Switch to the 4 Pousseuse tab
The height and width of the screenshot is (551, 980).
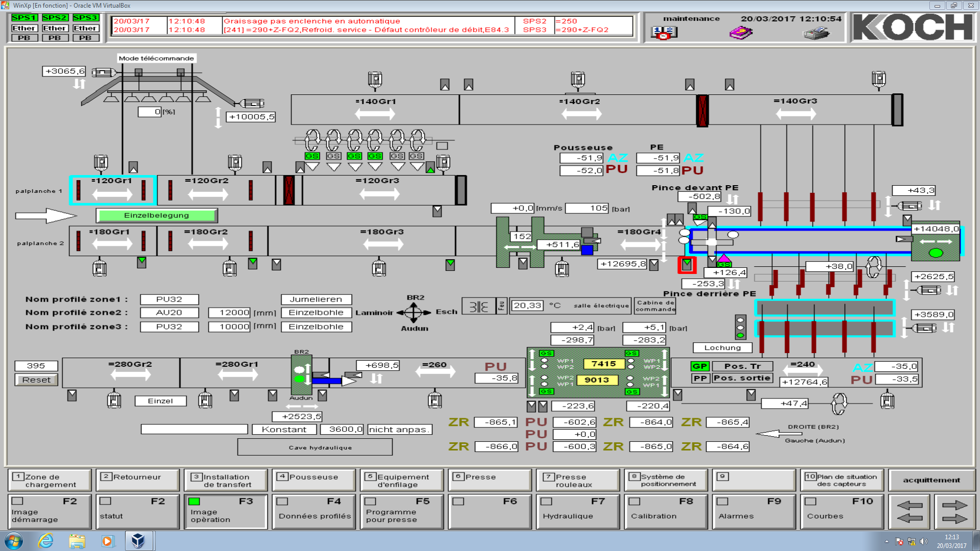[313, 480]
